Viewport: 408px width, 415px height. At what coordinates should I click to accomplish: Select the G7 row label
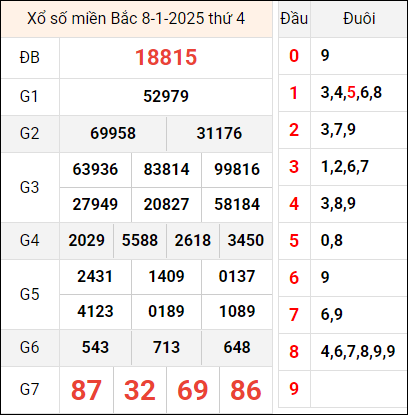(x=30, y=389)
